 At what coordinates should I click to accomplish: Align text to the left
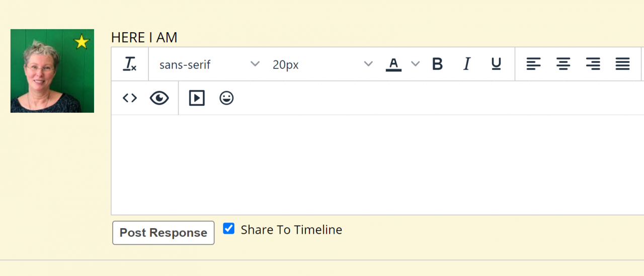(533, 64)
